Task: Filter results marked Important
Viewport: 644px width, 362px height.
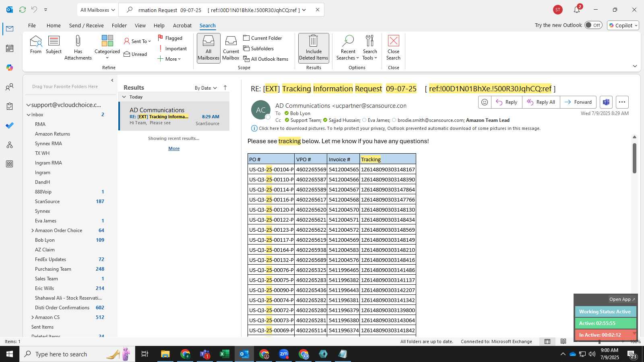Action: 172,48
